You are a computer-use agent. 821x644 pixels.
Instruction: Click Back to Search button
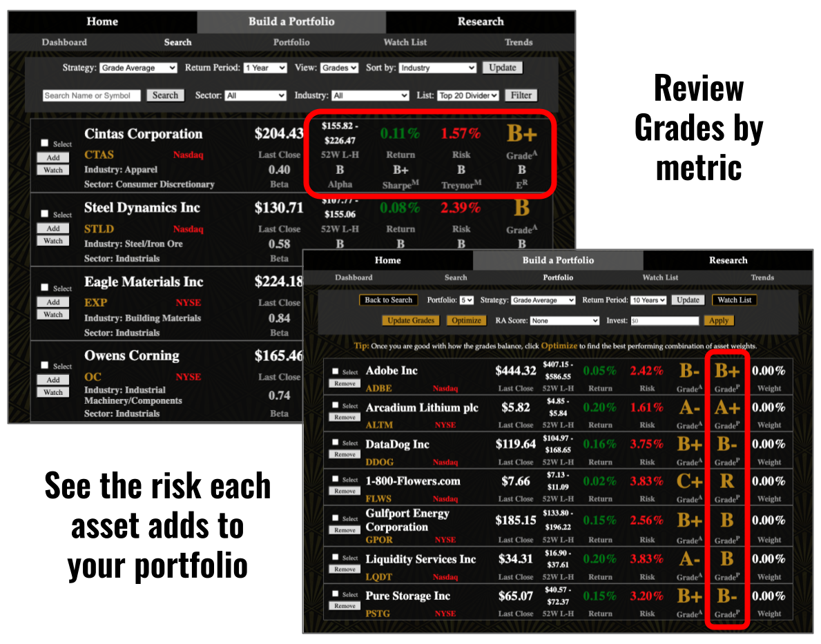[x=389, y=300]
